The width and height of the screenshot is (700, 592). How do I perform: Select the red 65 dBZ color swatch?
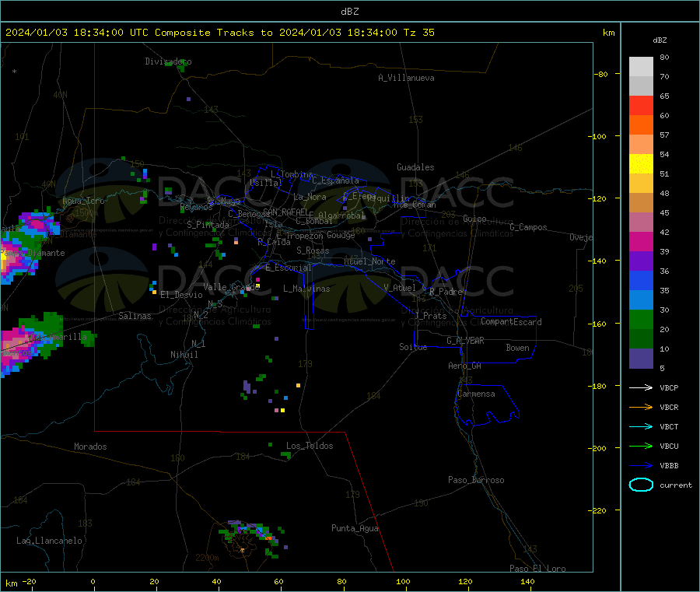click(x=641, y=105)
